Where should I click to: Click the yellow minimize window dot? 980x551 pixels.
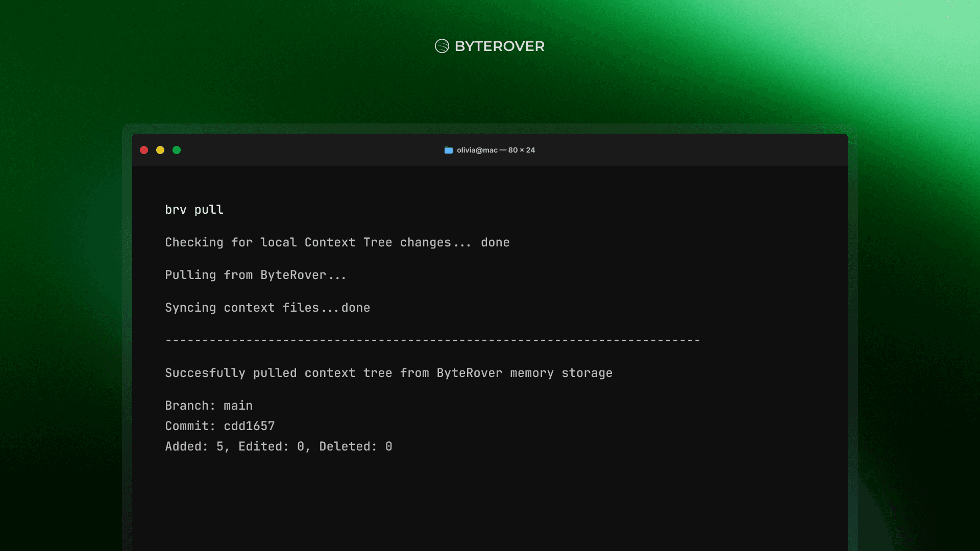[160, 150]
